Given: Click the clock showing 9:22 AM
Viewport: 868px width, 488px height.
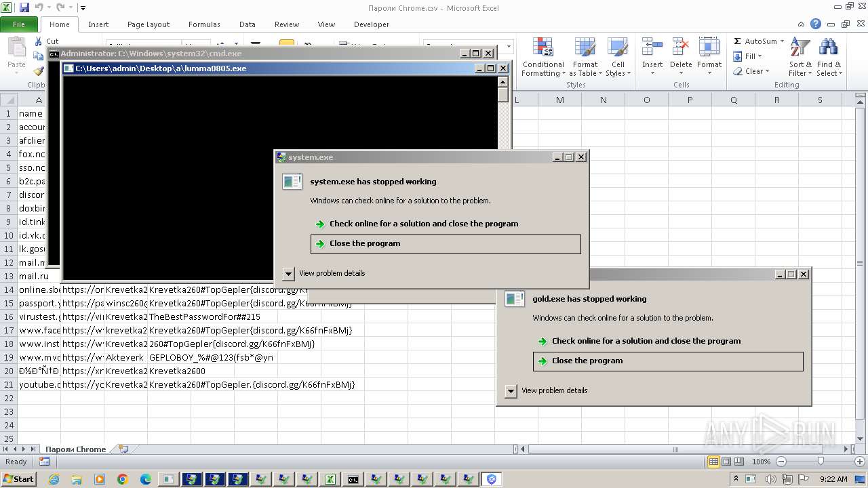Looking at the screenshot, I should click(833, 479).
